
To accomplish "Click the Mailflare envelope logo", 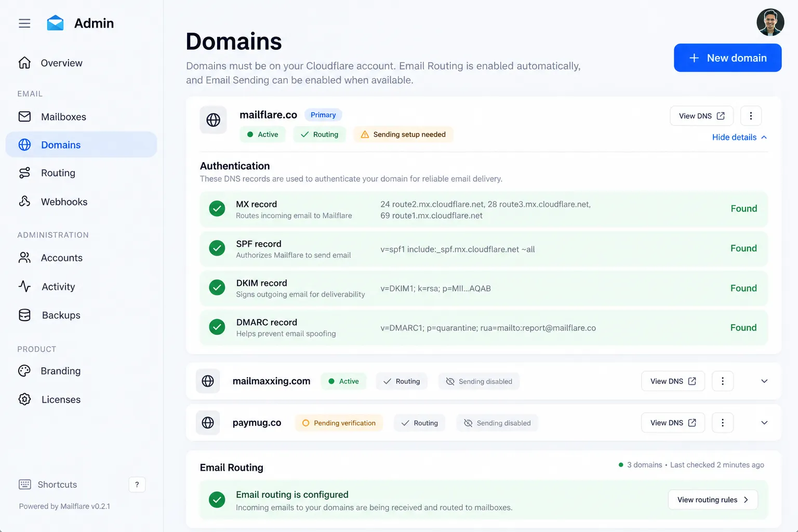I will tap(55, 23).
